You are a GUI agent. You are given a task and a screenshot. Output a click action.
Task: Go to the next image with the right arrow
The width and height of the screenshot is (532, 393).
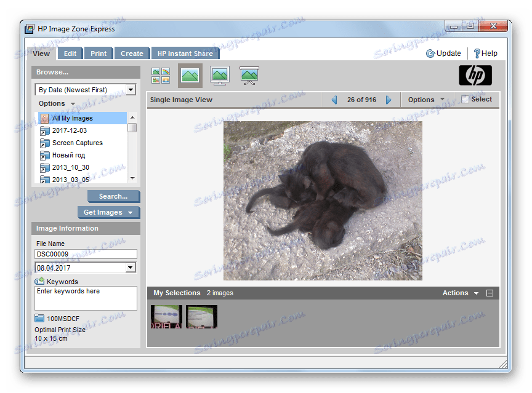click(x=389, y=99)
